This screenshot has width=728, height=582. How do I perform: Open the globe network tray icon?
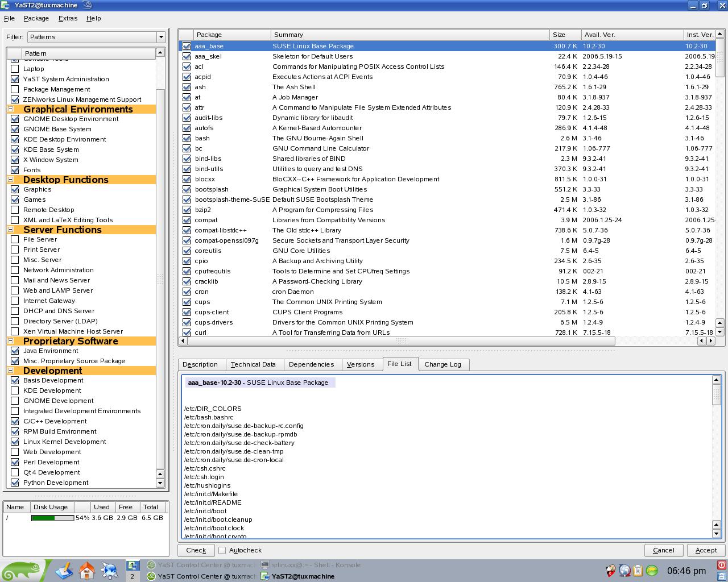pos(624,571)
